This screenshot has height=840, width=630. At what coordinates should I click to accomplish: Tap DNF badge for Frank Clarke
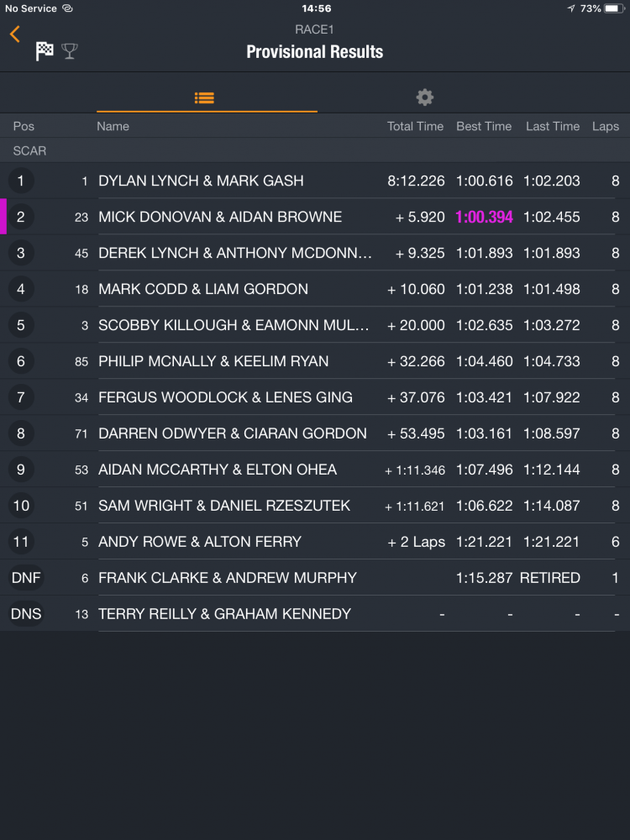pos(25,578)
